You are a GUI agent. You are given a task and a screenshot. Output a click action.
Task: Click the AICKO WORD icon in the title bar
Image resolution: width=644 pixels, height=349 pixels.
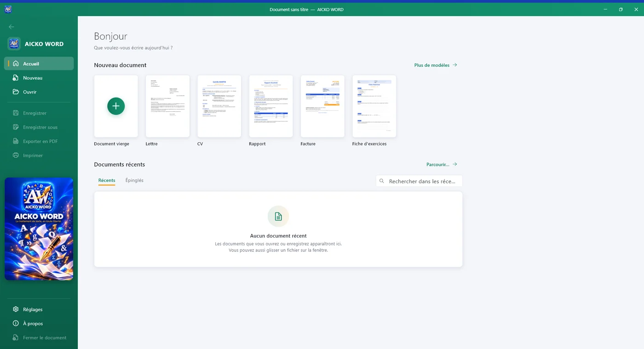7,9
